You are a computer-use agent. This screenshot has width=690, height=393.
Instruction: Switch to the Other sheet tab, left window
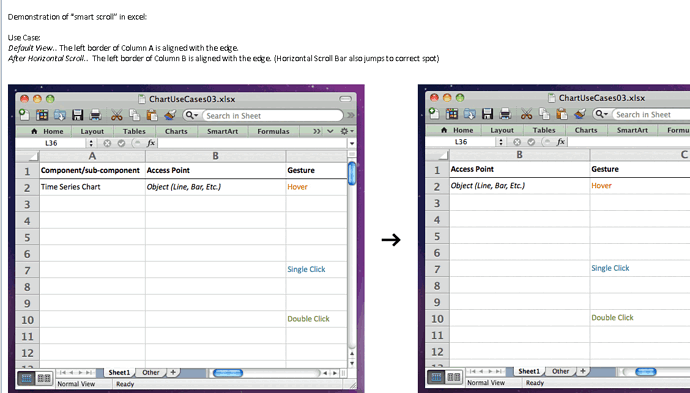coord(150,372)
